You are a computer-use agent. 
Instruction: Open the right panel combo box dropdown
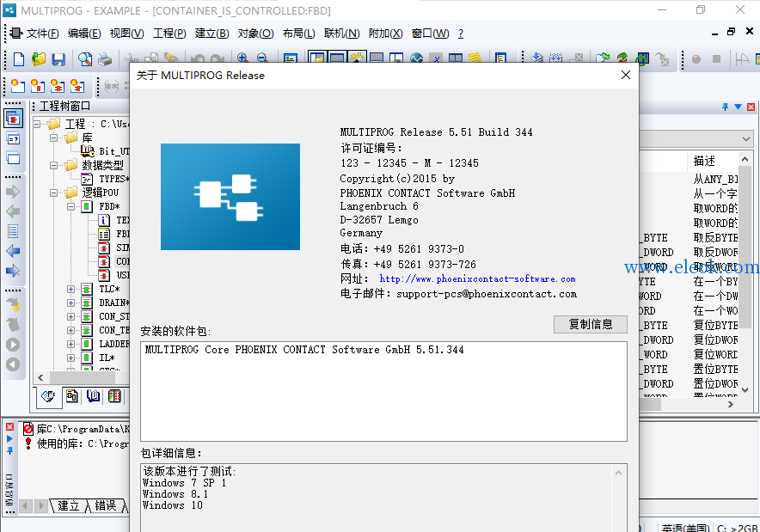coord(745,139)
